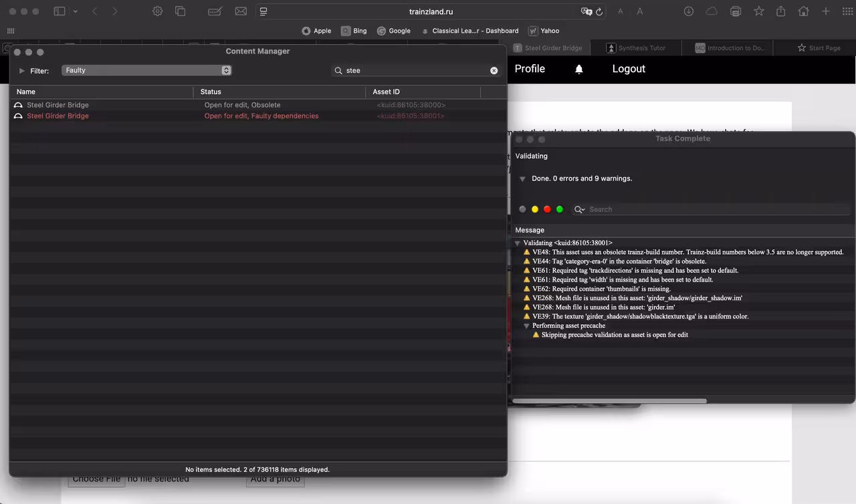The width and height of the screenshot is (856, 504).
Task: Switch to Start Page tab
Action: [819, 48]
